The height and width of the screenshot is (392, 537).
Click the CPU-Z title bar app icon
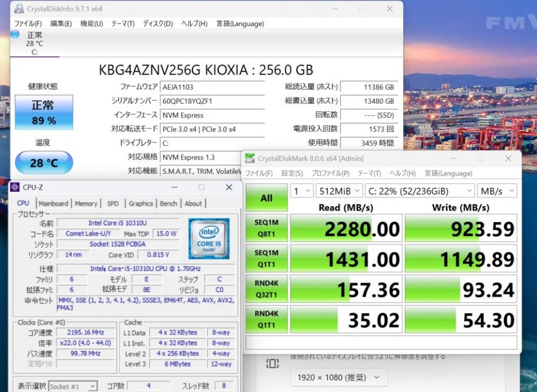[14, 187]
